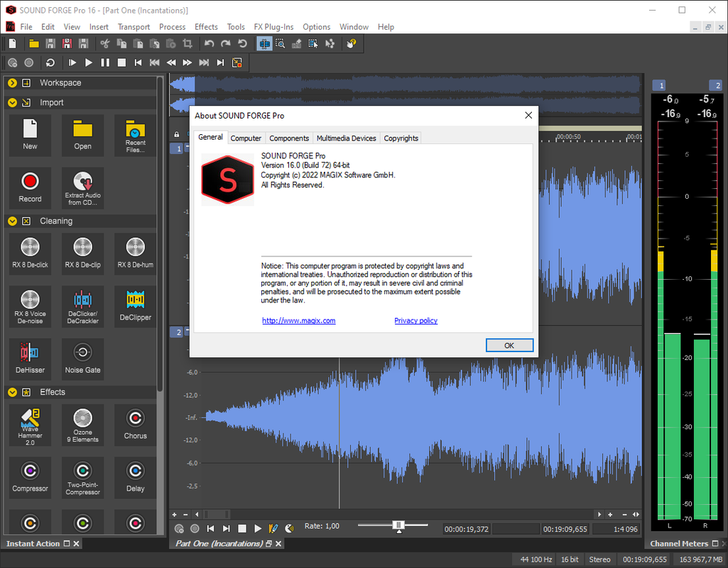This screenshot has height=568, width=728.
Task: Undock the Instant Action panel
Action: point(66,543)
